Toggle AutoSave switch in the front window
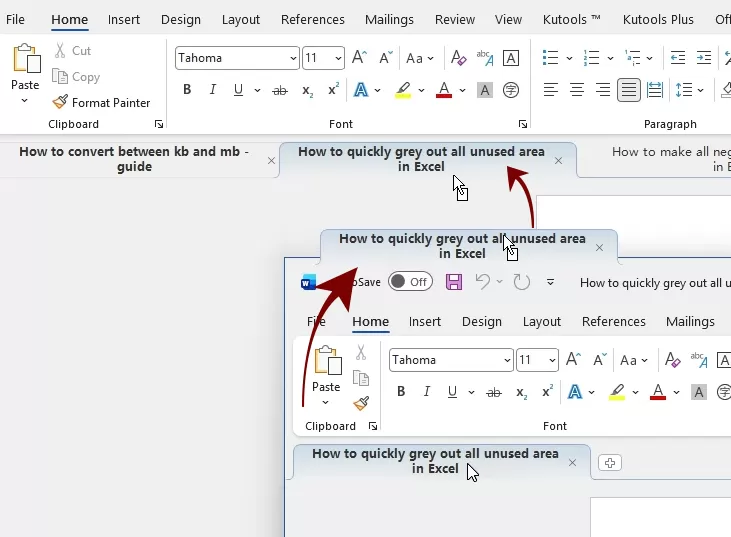731x537 pixels. pyautogui.click(x=410, y=282)
